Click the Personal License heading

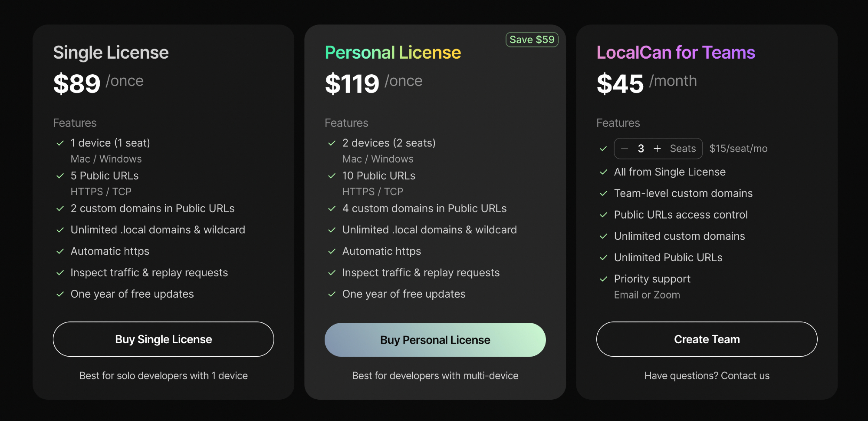[x=393, y=53]
